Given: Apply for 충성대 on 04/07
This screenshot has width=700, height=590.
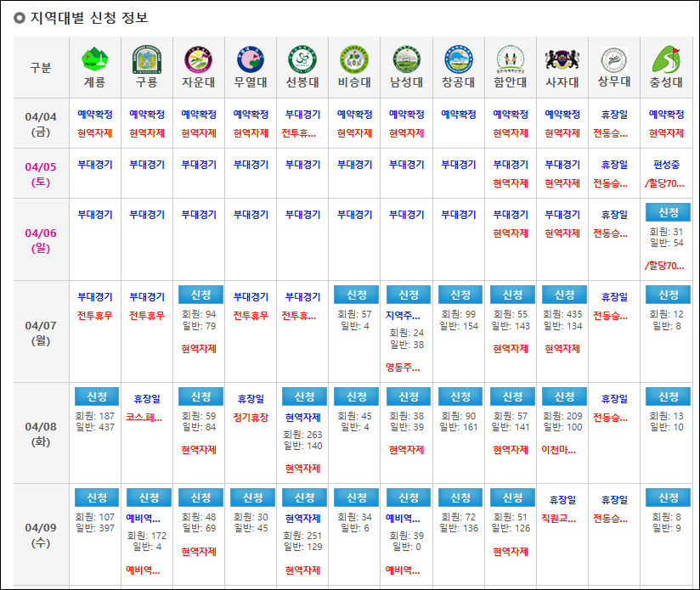Looking at the screenshot, I should click(x=668, y=295).
